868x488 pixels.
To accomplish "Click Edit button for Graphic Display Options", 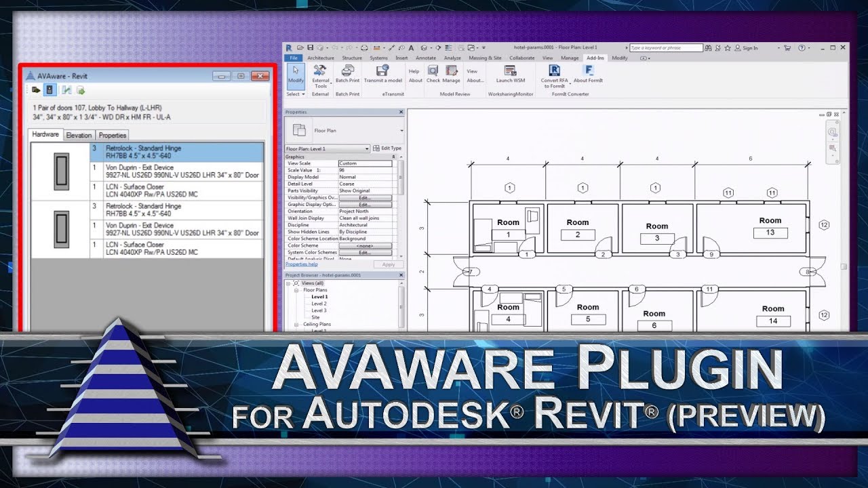I will [365, 205].
